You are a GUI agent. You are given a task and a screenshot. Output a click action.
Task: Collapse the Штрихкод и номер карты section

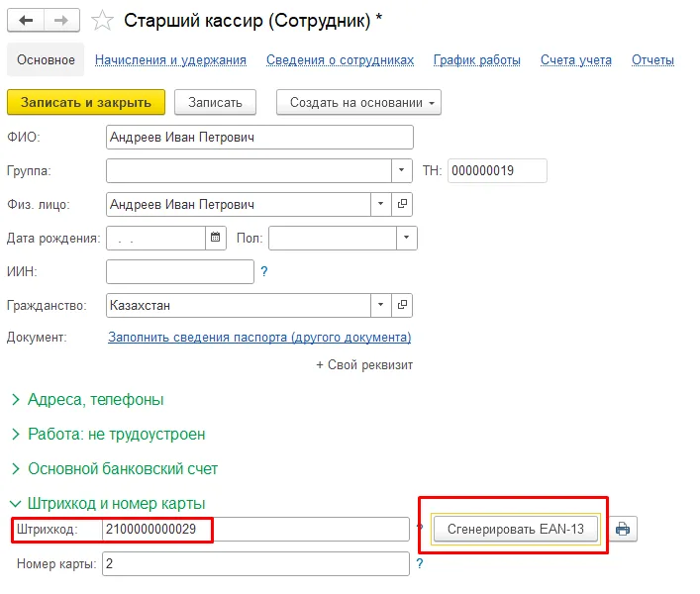coord(108,503)
